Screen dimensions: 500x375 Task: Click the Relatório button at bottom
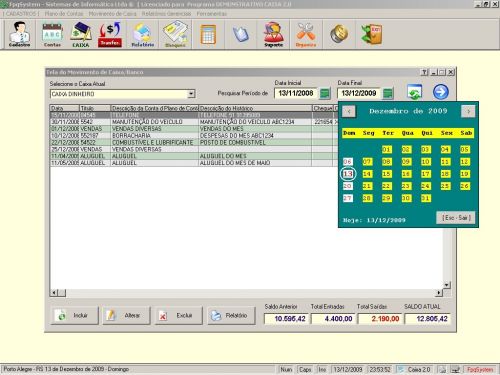pos(231,315)
